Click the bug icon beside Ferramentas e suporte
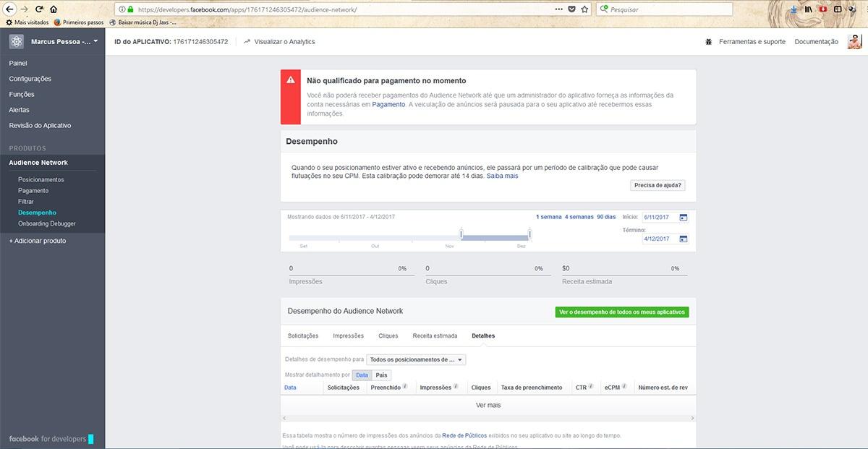868x449 pixels. point(709,42)
